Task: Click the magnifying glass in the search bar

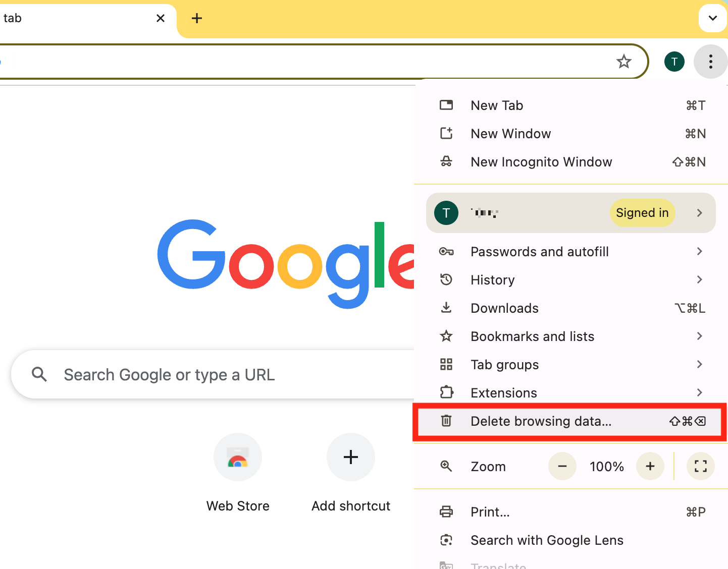Action: (x=39, y=374)
